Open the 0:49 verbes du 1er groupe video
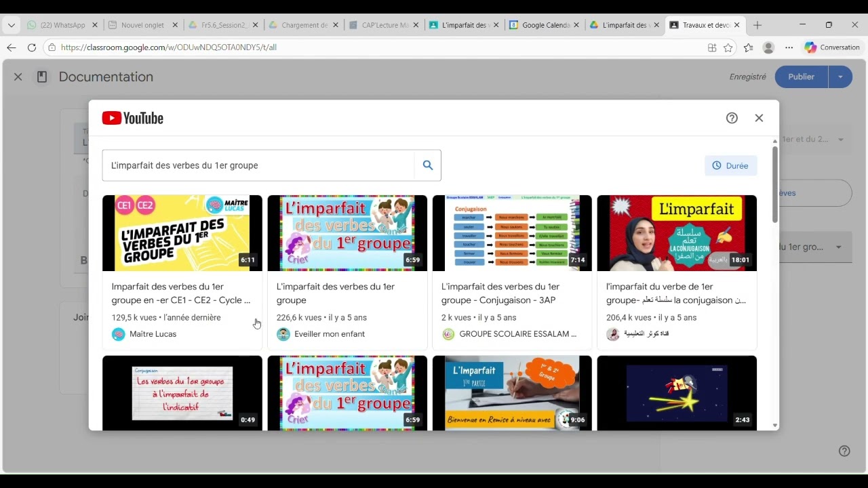The image size is (868, 488). [182, 393]
